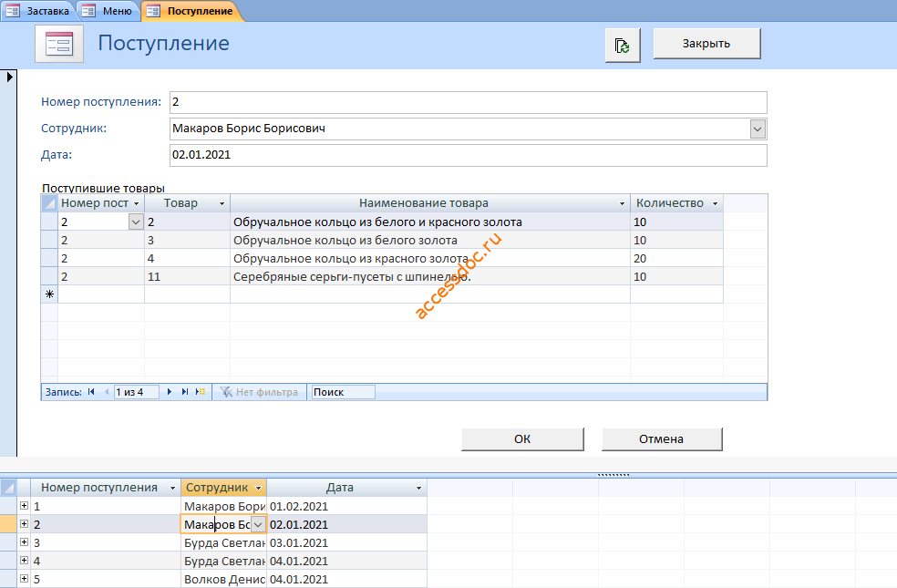
Task: Expand record 2 in bottom datasheet
Action: coord(24,524)
